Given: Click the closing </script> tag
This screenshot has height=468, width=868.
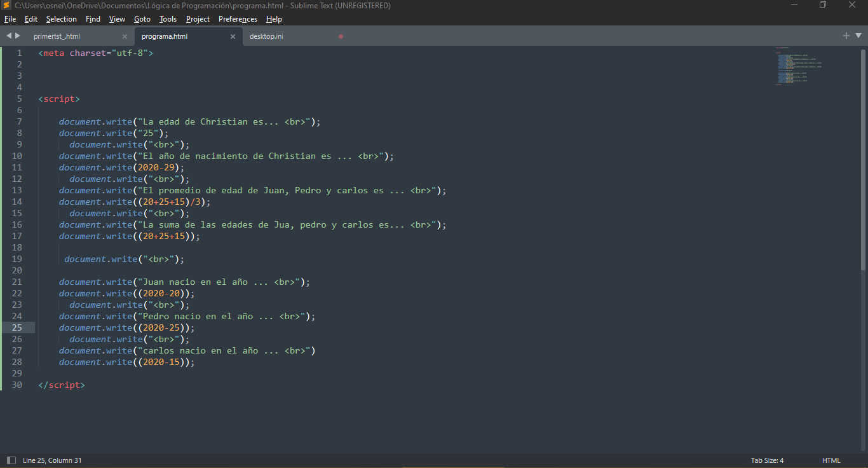Looking at the screenshot, I should pos(62,385).
